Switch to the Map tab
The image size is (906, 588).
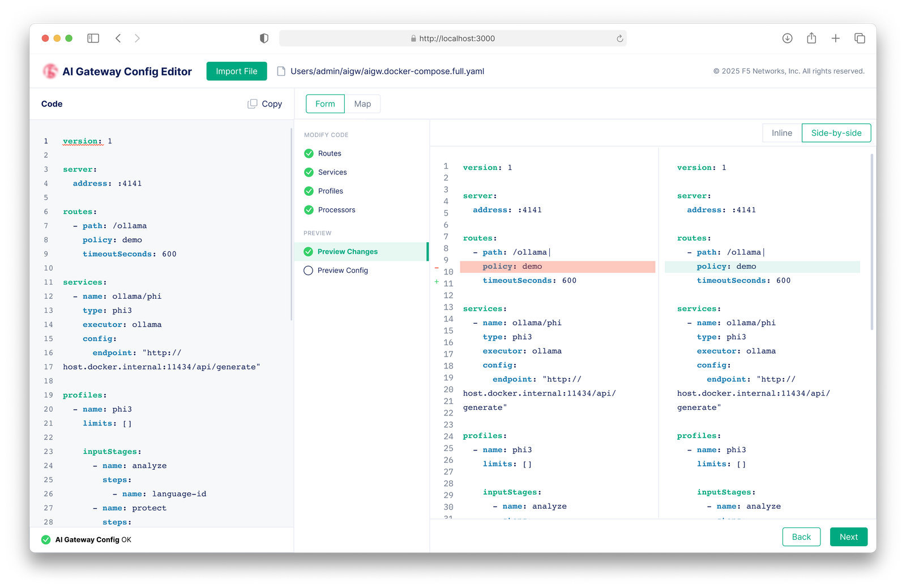[x=362, y=104]
